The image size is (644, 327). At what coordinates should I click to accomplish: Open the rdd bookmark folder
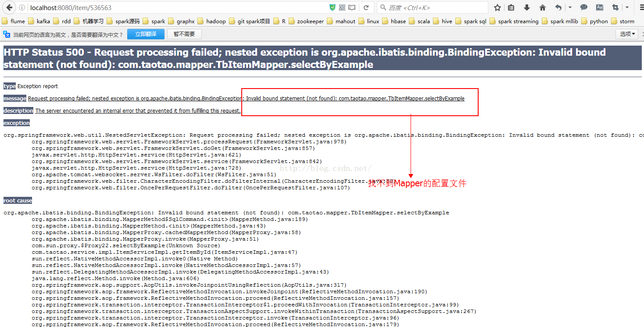[62, 21]
